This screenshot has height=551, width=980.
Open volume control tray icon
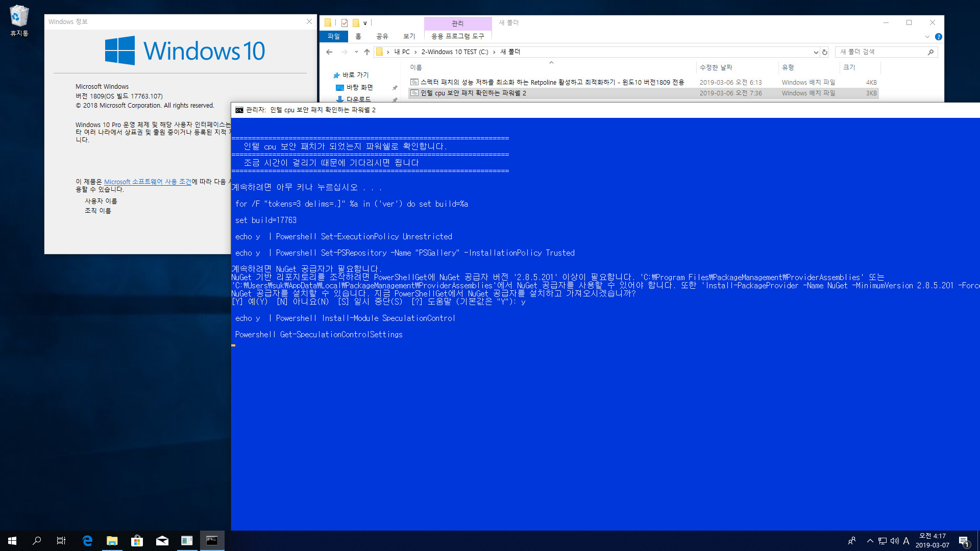894,541
